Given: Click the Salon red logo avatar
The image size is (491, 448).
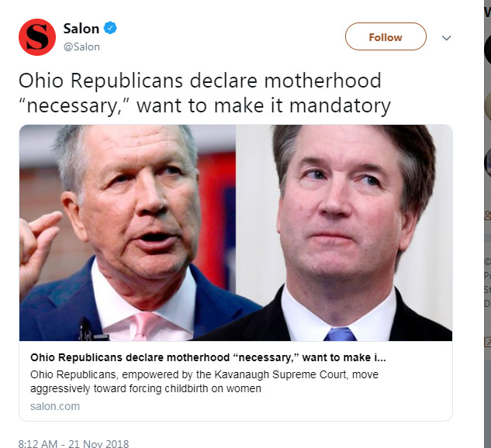Looking at the screenshot, I should click(x=37, y=37).
